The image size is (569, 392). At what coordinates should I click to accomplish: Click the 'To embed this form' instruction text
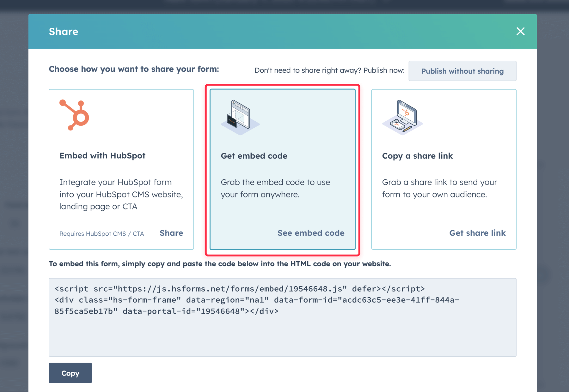coord(220,264)
